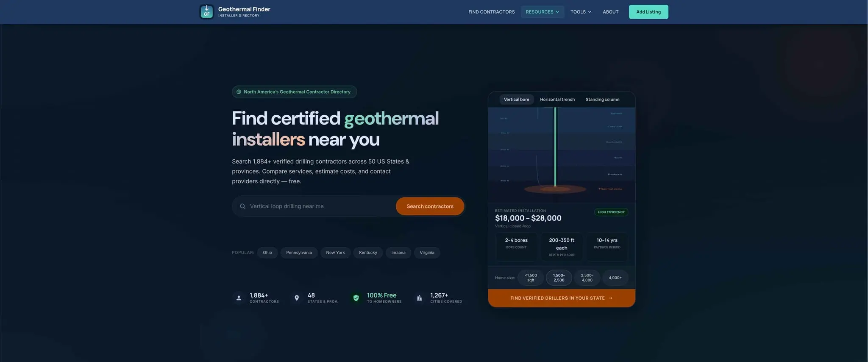Viewport: 868px width, 362px height.
Task: Choose the popular state Virginia
Action: pyautogui.click(x=427, y=253)
